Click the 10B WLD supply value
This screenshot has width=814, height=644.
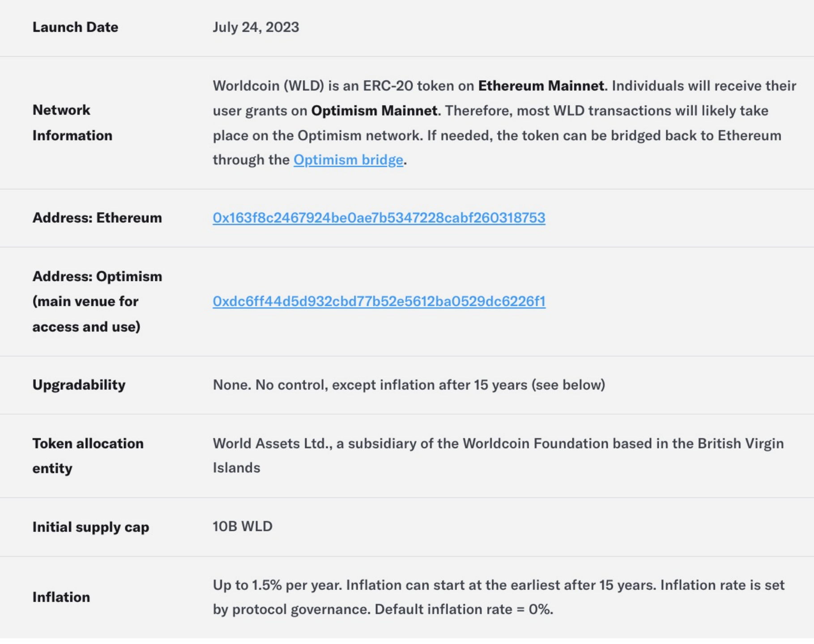[242, 526]
